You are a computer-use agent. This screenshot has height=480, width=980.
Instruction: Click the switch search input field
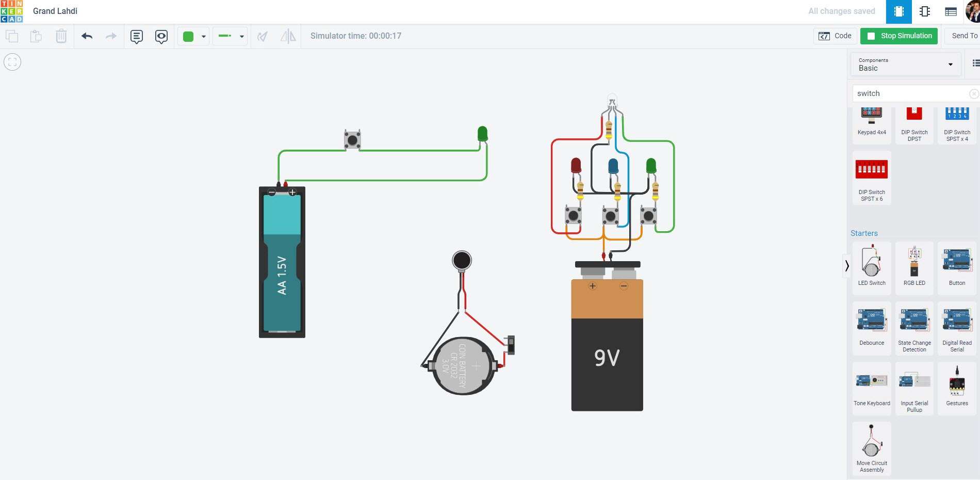coord(910,93)
